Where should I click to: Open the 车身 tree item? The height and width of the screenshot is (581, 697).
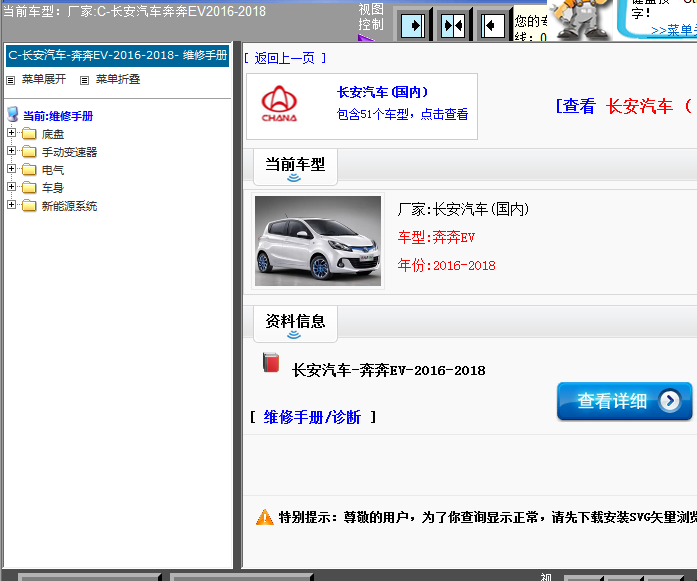53,188
